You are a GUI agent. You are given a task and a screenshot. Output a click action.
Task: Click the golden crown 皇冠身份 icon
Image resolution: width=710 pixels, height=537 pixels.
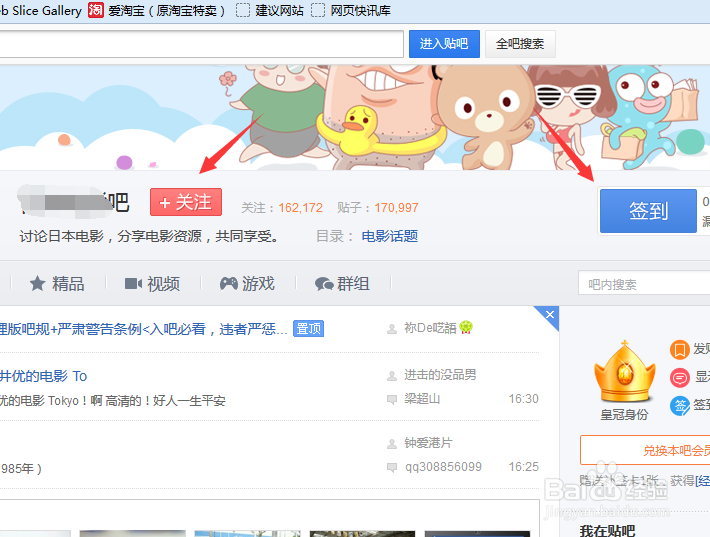(625, 372)
